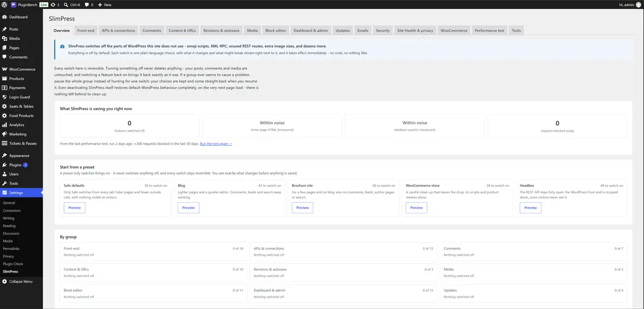
Task: Open the Appearance brush icon
Action: click(x=4, y=156)
